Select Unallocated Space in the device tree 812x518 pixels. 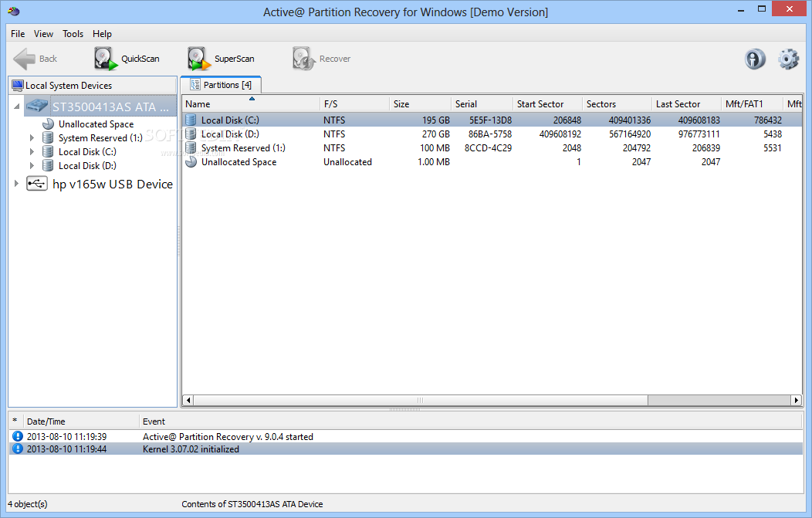pyautogui.click(x=96, y=124)
